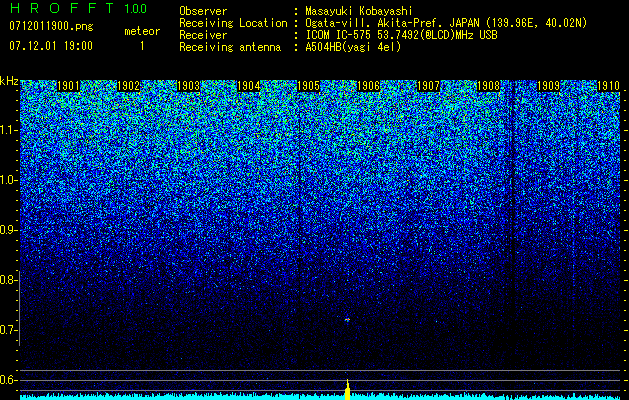Click the Ogata-vill. Akita-Pref. JAPAN location text
Image resolution: width=629 pixels, height=400 pixels.
(446, 23)
